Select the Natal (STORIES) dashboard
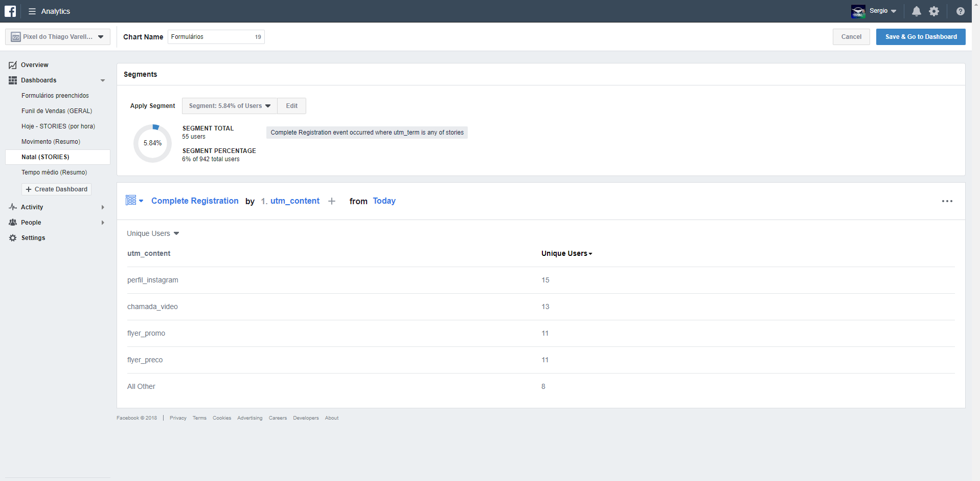 pyautogui.click(x=45, y=157)
